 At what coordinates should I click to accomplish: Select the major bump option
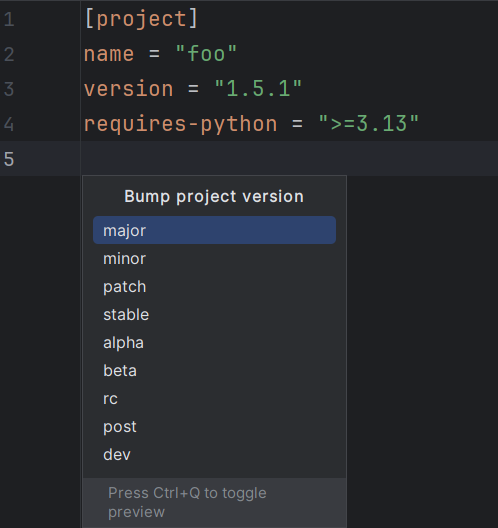coord(214,230)
